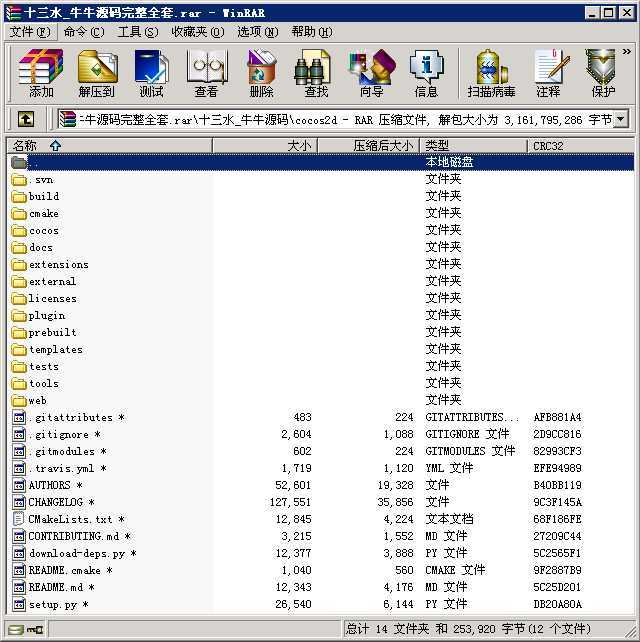Go up one folder level button
640x642 pixels.
pyautogui.click(x=26, y=120)
